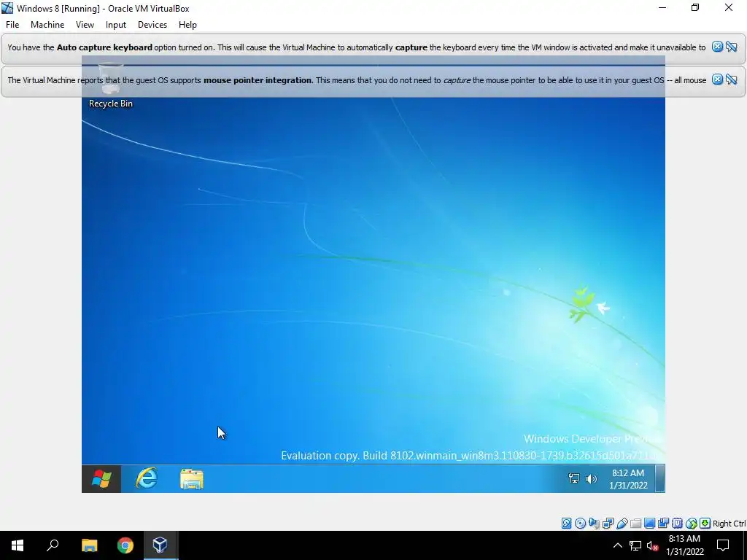Click the muted host volume icon
The width and height of the screenshot is (747, 560).
[653, 545]
